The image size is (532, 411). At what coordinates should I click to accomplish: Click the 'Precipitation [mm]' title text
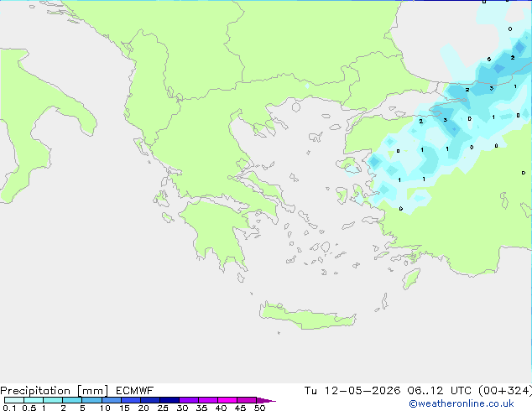(x=55, y=391)
